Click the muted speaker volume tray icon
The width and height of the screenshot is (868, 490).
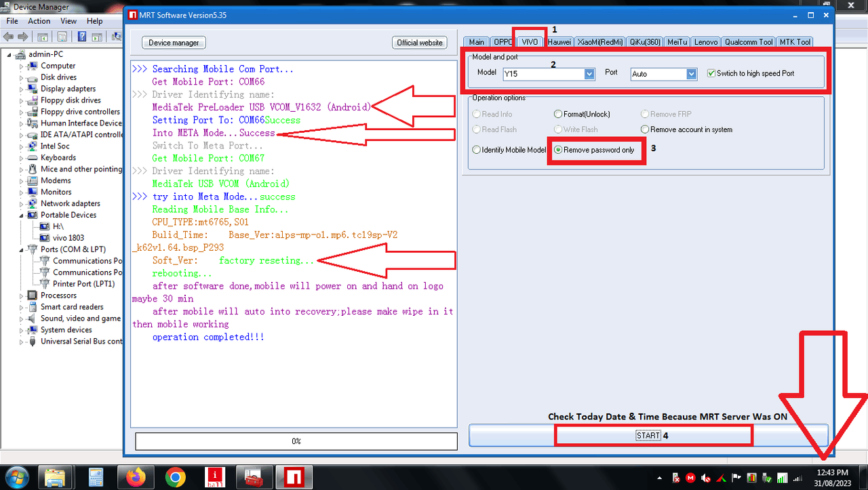tap(705, 478)
